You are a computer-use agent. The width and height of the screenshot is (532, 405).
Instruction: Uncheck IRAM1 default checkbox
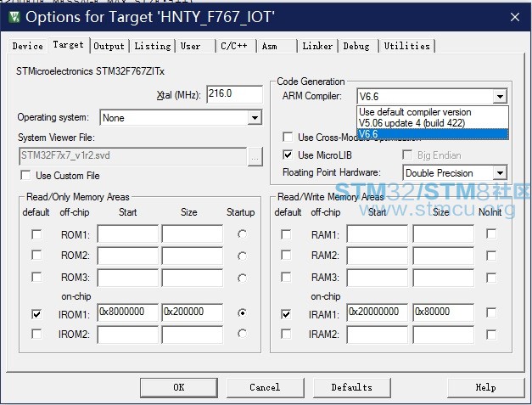pos(286,313)
